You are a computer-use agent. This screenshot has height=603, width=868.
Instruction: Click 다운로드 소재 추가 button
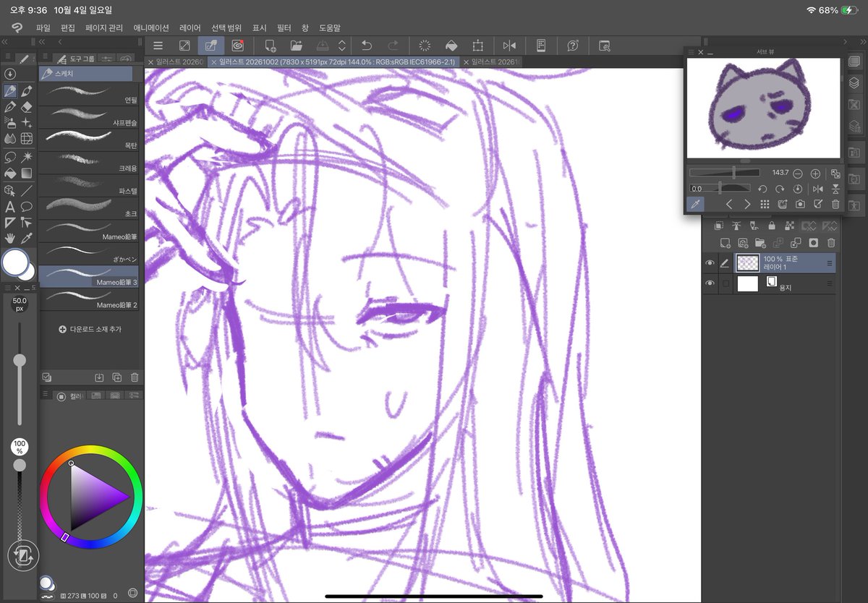pos(90,329)
